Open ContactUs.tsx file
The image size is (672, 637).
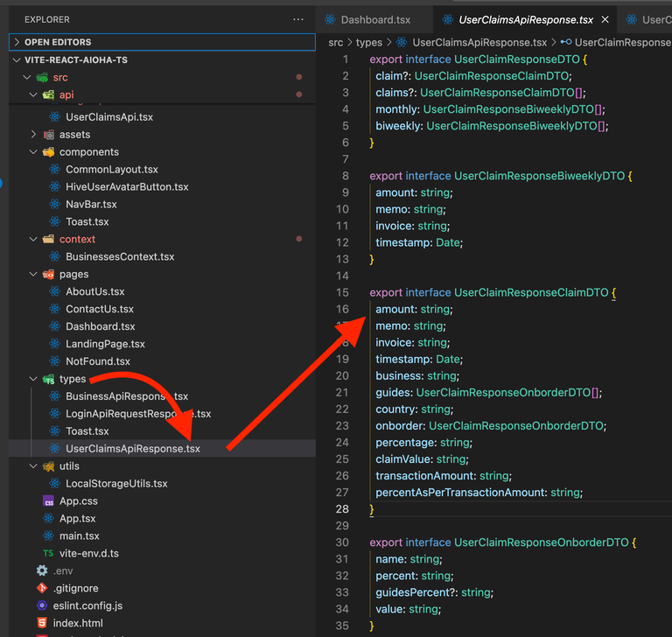[100, 309]
